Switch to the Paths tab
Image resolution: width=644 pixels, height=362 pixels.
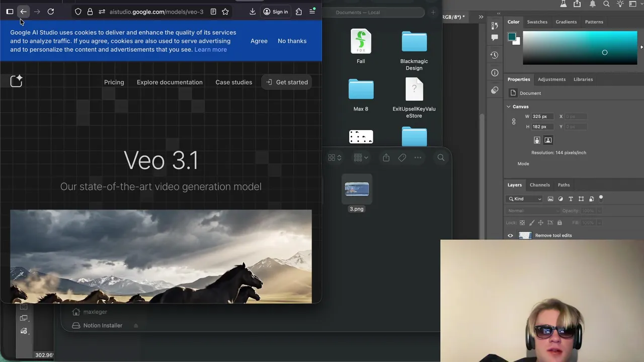[x=563, y=185]
